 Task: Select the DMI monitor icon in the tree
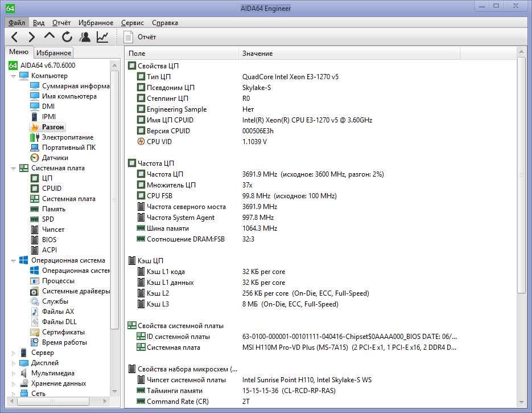point(35,107)
